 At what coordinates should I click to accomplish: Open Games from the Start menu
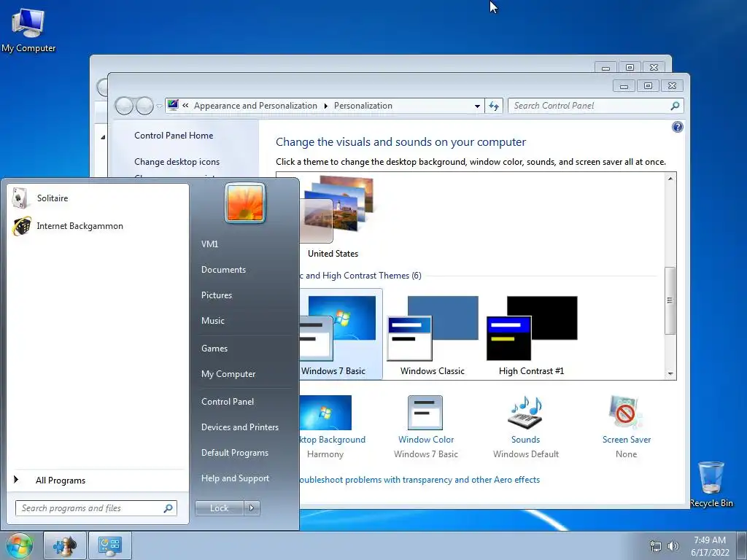(x=214, y=349)
